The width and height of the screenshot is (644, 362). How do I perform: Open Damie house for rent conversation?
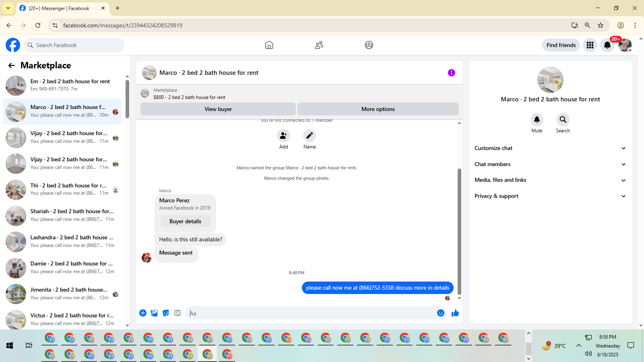click(62, 267)
